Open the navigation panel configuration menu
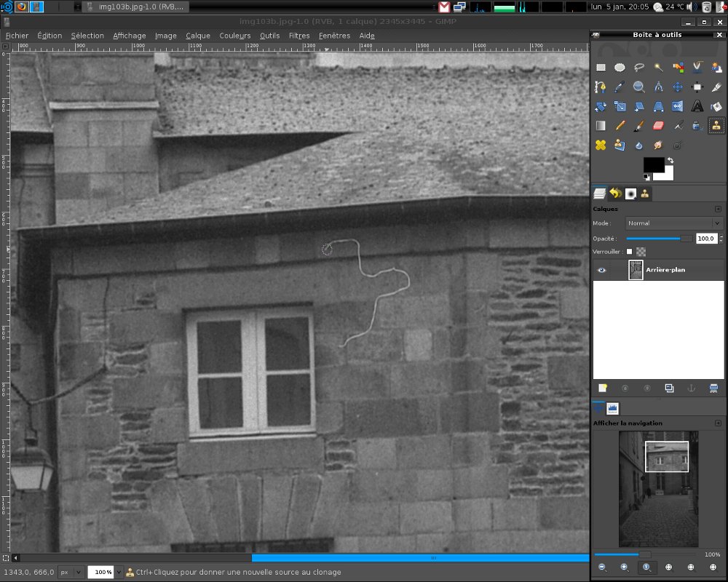The image size is (728, 582). [x=718, y=423]
